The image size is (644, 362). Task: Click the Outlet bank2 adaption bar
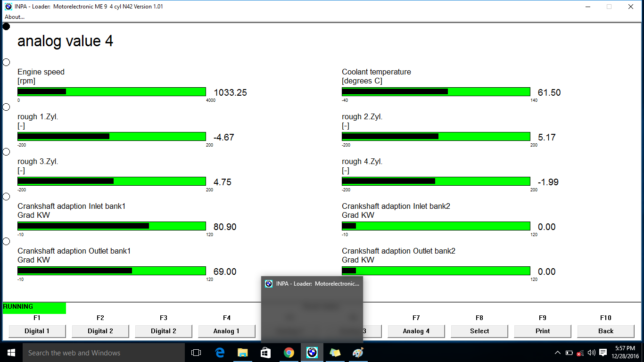pyautogui.click(x=436, y=271)
